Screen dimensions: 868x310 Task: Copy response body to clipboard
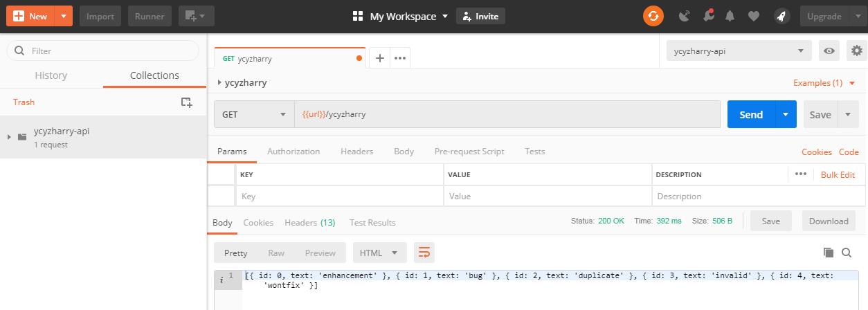click(x=829, y=253)
